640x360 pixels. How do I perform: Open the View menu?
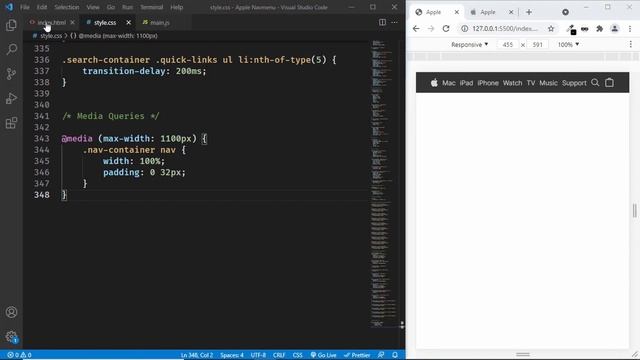point(93,7)
